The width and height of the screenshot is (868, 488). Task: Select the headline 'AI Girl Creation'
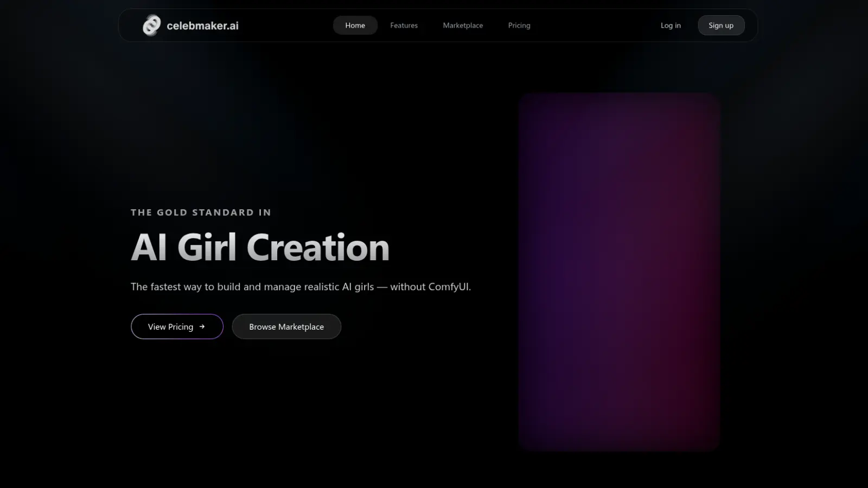tap(260, 247)
